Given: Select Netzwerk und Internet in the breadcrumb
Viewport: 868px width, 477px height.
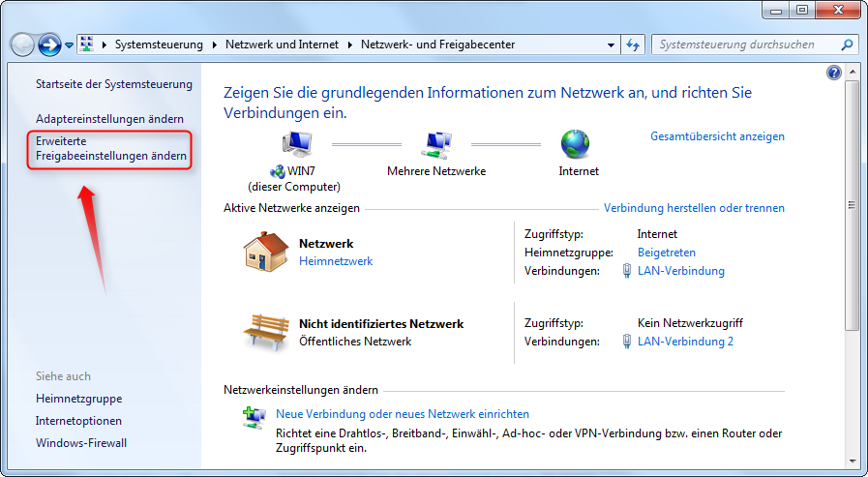Looking at the screenshot, I should click(x=282, y=45).
